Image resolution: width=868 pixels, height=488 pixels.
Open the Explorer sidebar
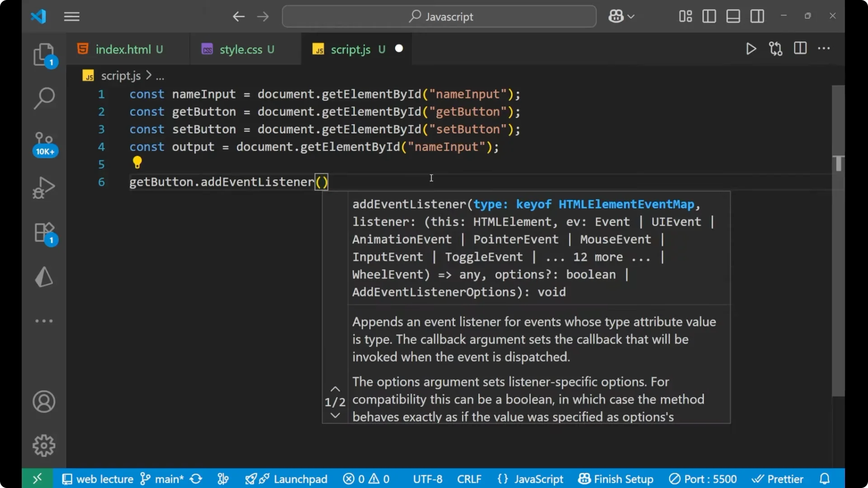click(44, 54)
